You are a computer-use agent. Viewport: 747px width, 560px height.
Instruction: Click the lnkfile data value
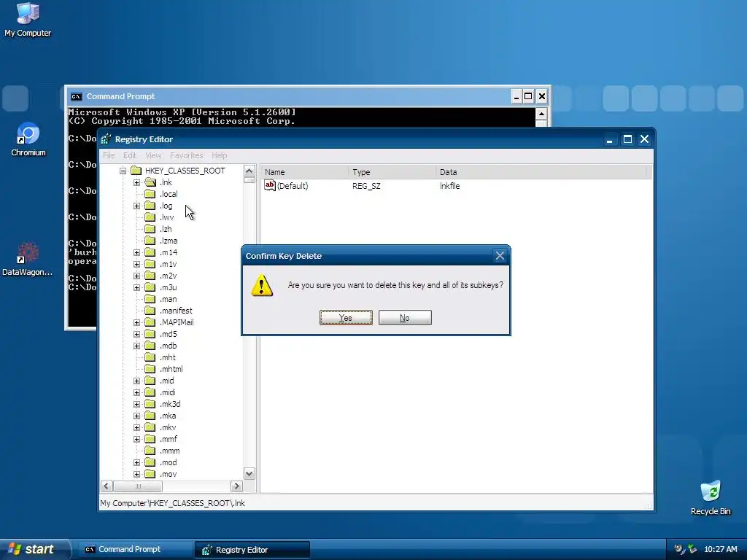449,186
